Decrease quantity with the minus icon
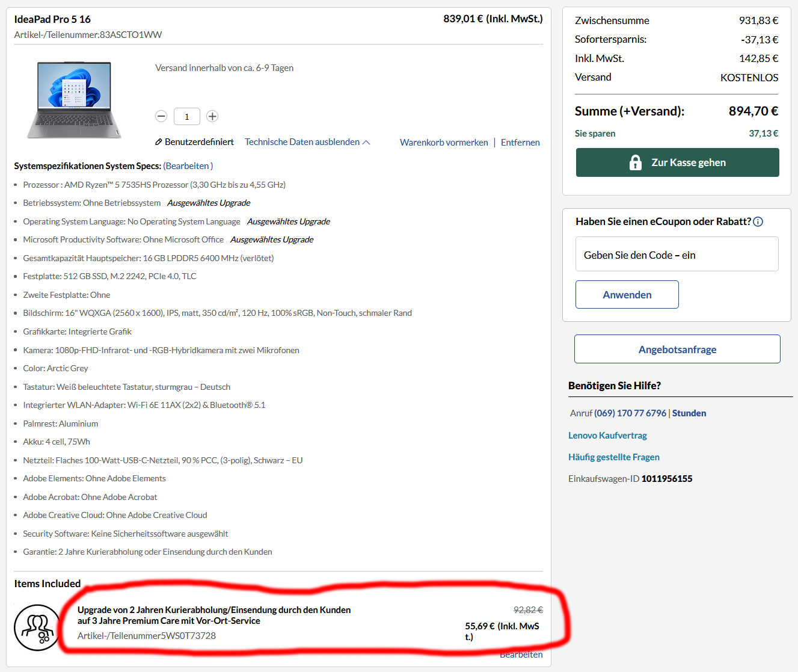This screenshot has width=798, height=672. 161,116
